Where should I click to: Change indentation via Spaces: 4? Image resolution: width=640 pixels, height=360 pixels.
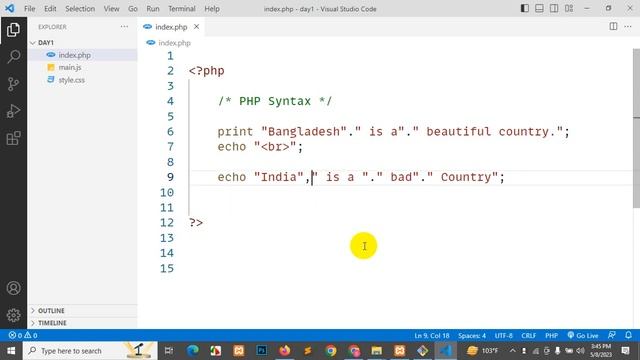(472, 336)
